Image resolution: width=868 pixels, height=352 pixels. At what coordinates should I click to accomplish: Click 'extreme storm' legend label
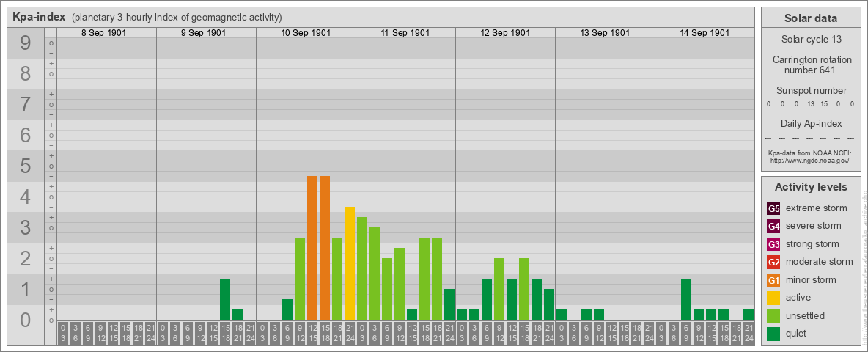[817, 208]
